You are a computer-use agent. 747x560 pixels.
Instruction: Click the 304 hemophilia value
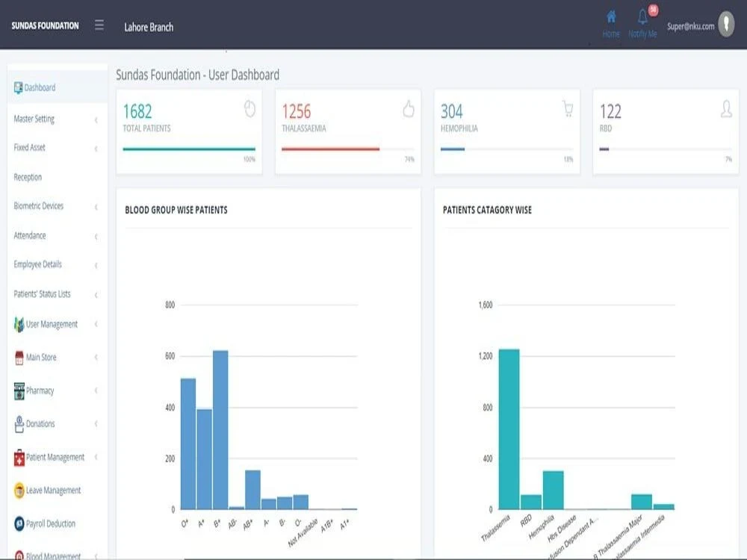point(452,111)
